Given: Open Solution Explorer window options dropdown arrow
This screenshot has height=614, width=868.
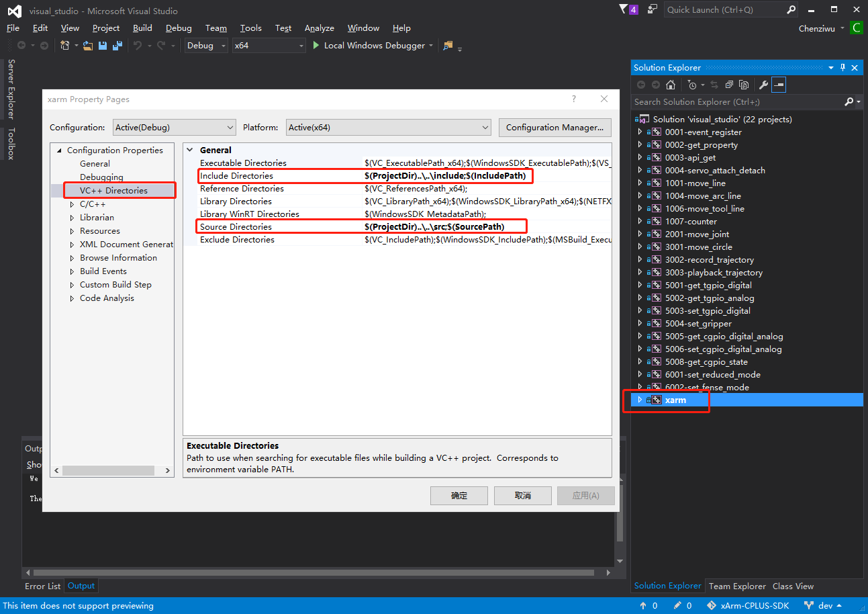Looking at the screenshot, I should point(831,67).
